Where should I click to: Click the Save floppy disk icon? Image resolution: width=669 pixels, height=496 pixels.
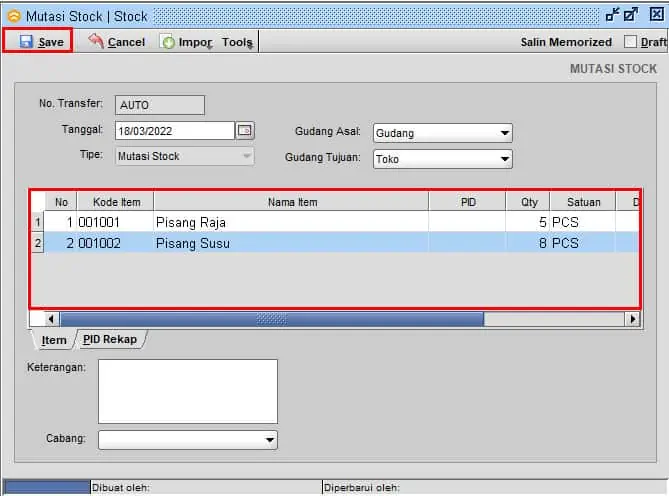pos(26,41)
